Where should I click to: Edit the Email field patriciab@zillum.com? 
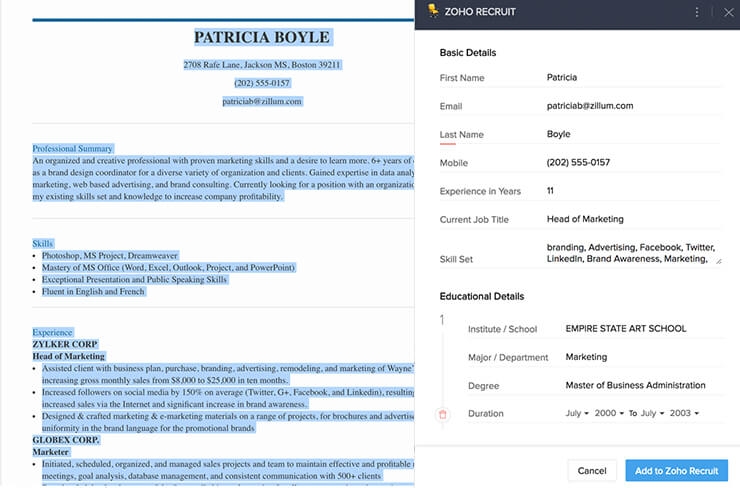pos(633,106)
